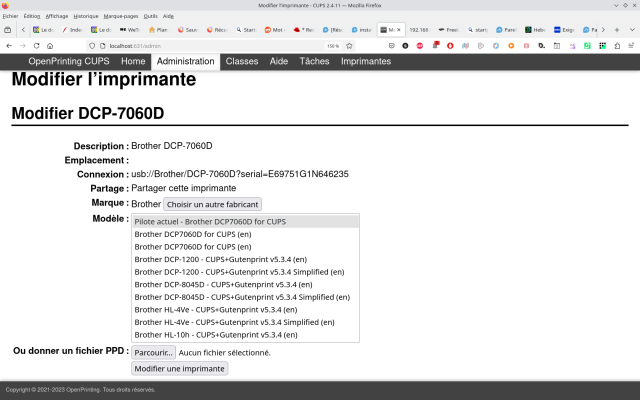Open the Aide menu in menu bar
The height and width of the screenshot is (400, 640).
(168, 16)
